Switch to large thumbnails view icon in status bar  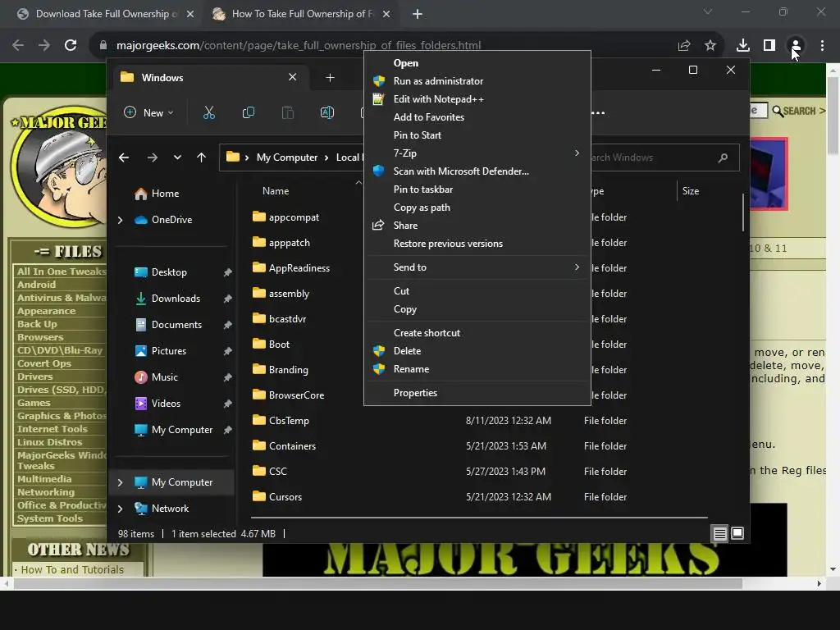[737, 533]
